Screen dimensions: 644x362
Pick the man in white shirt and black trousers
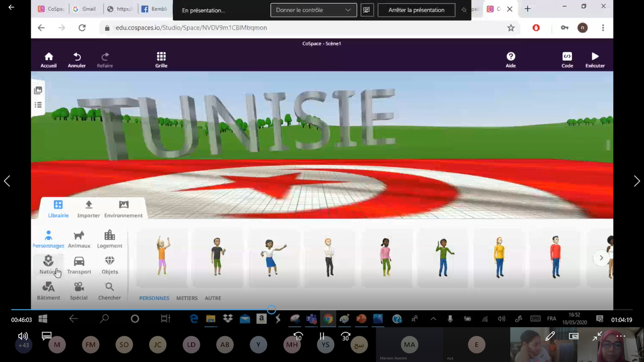point(329,256)
